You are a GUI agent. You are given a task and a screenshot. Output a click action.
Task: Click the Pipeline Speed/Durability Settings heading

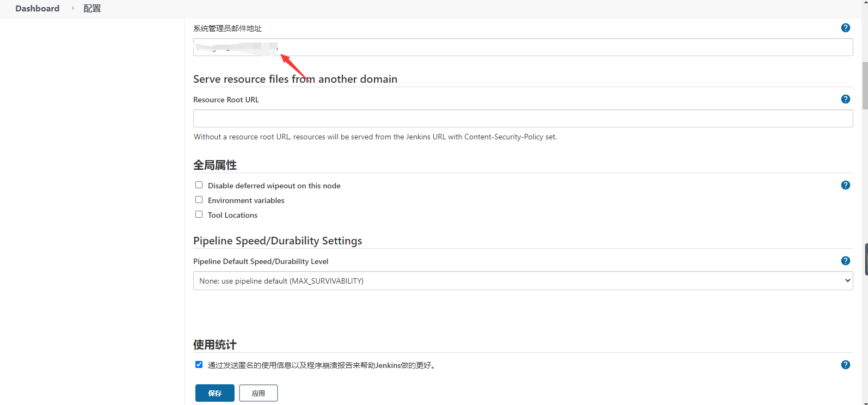click(x=278, y=241)
